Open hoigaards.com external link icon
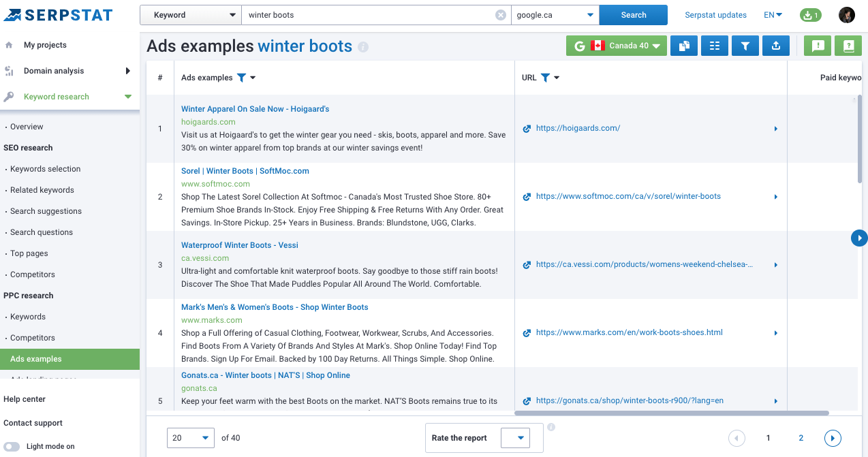868x457 pixels. tap(527, 129)
